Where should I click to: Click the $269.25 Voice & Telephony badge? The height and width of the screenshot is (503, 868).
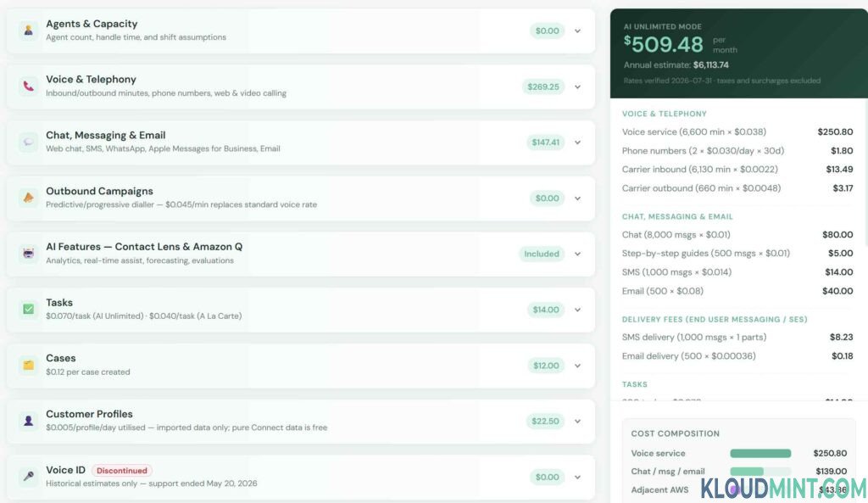(x=543, y=87)
